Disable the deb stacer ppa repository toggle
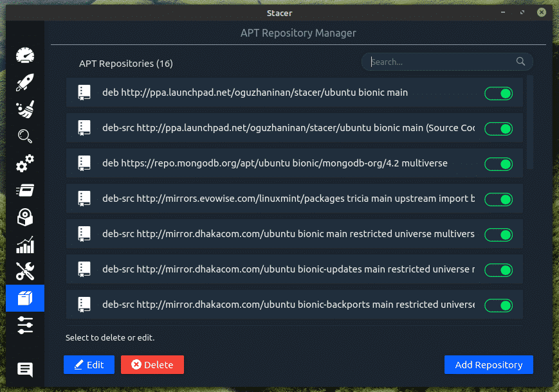 tap(499, 94)
